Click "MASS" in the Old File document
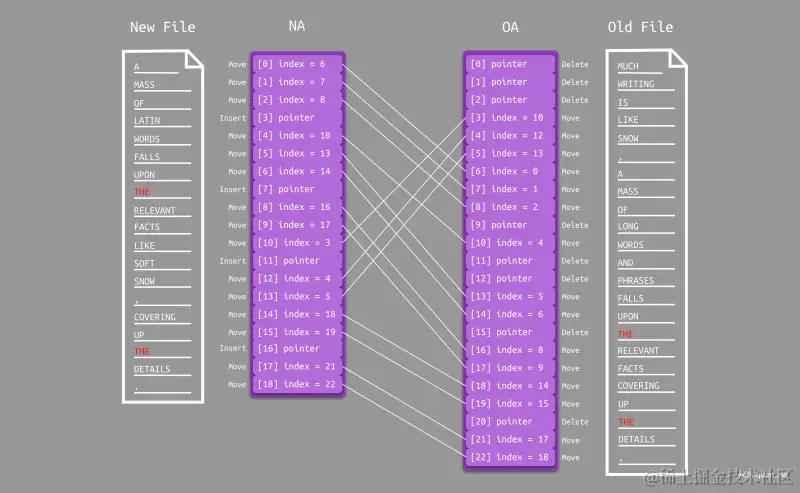The width and height of the screenshot is (800, 493). 628,191
